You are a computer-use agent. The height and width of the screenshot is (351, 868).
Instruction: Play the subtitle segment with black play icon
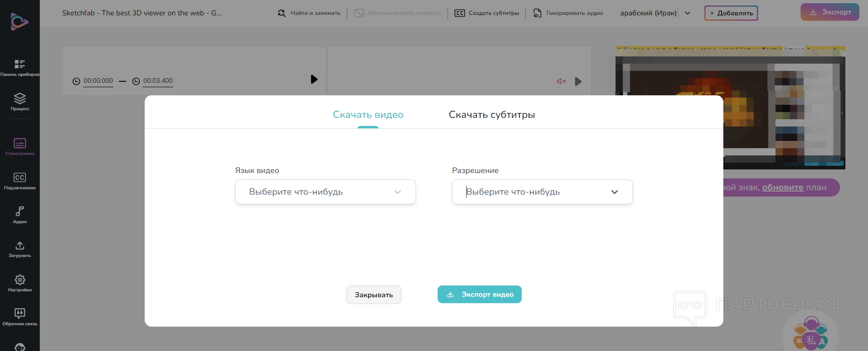pos(314,80)
